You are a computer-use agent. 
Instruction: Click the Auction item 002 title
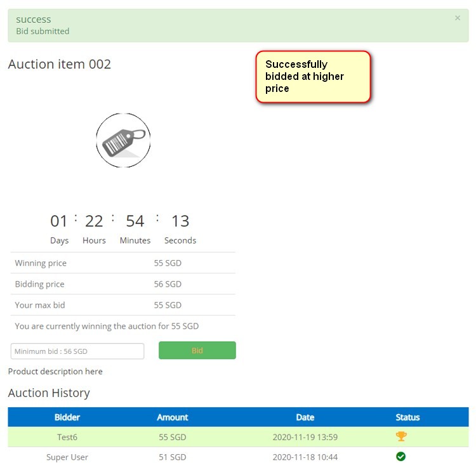(60, 64)
